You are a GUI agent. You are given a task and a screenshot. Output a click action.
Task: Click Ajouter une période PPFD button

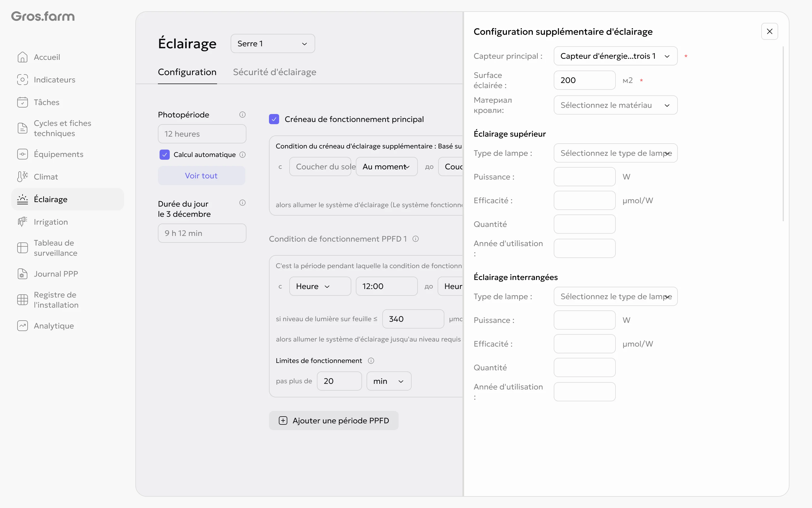(x=334, y=421)
